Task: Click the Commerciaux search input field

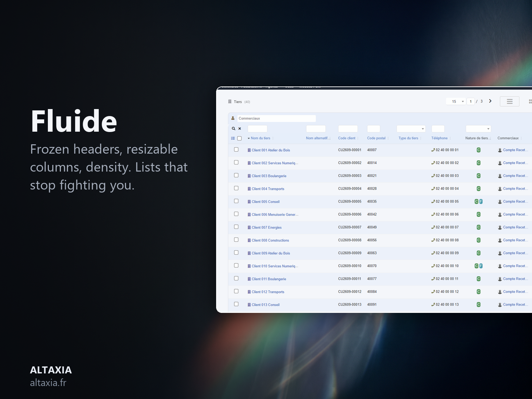Action: (276, 118)
